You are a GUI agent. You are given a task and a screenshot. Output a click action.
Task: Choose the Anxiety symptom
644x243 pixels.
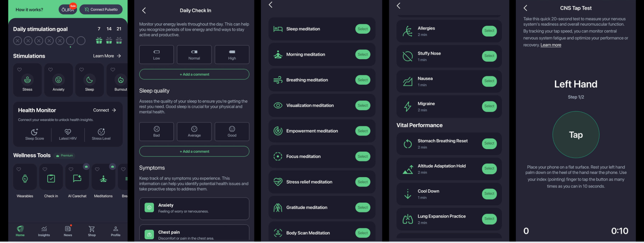194,208
